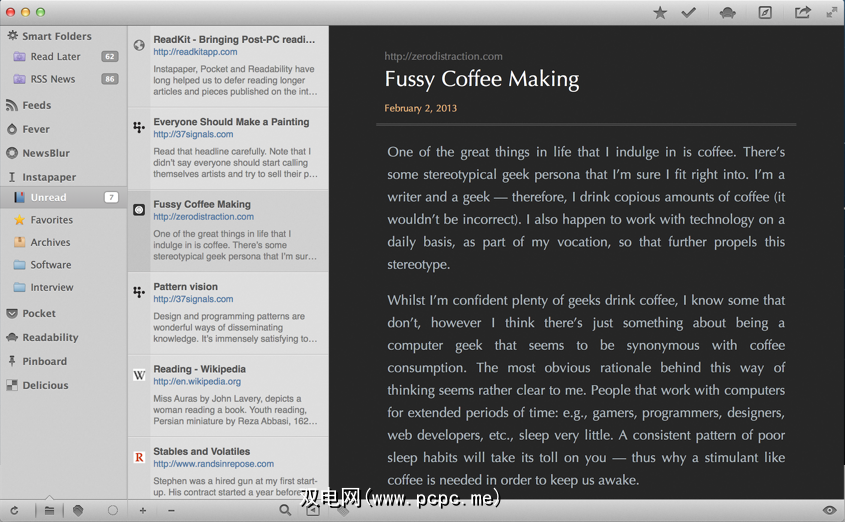
Task: Toggle the circle unread filter in bottom bar
Action: point(112,511)
